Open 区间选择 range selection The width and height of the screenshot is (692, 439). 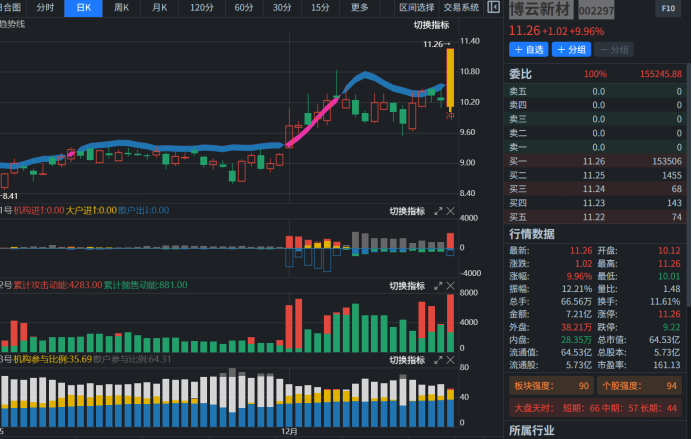[x=416, y=8]
